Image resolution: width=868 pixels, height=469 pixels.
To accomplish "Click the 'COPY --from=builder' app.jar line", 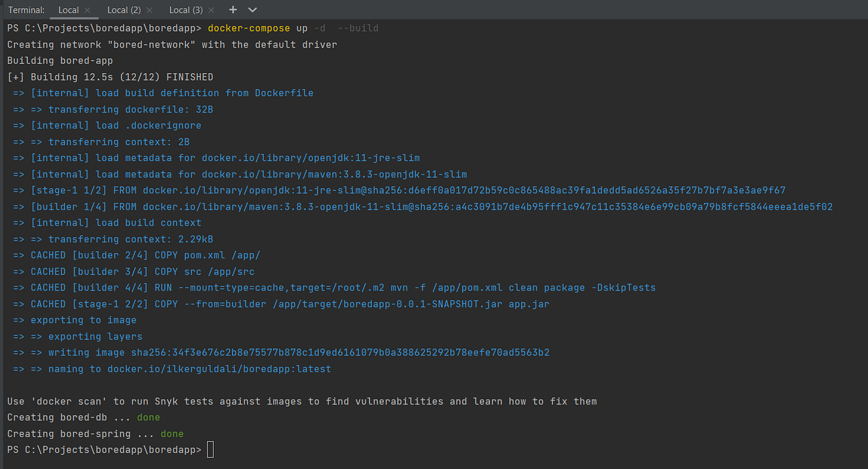I will (x=281, y=304).
